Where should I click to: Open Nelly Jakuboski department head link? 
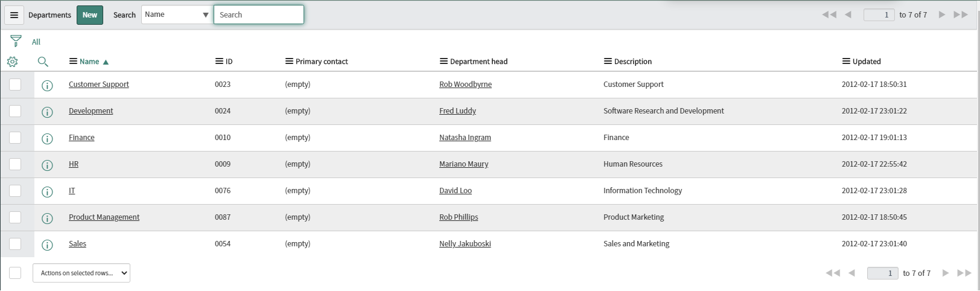[x=465, y=244]
